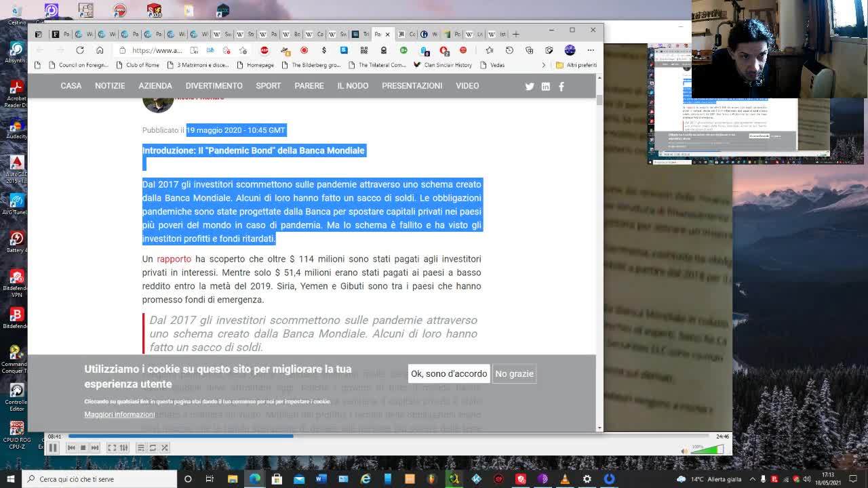Viewport: 868px width, 488px height.
Task: Open the Maggiori informazioni link
Action: (119, 414)
